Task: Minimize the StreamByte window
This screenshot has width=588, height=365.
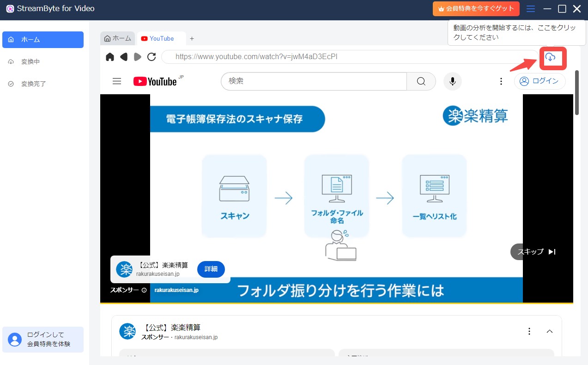Action: (x=547, y=9)
